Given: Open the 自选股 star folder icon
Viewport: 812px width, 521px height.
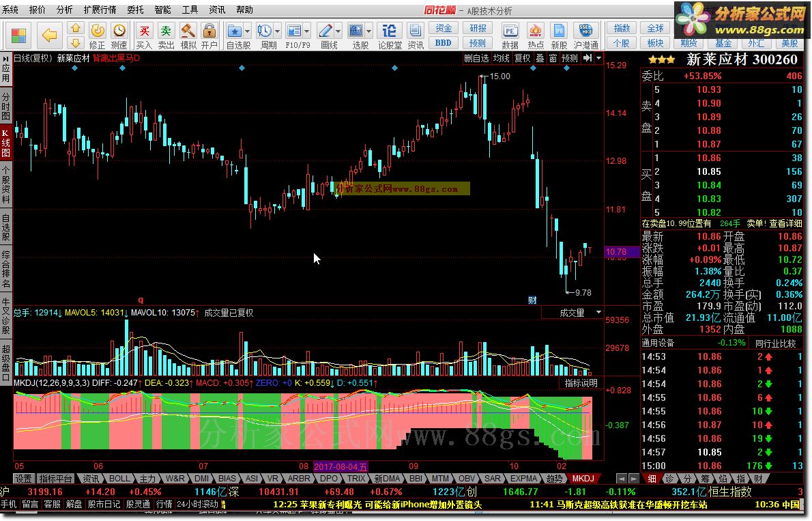Looking at the screenshot, I should click(235, 31).
